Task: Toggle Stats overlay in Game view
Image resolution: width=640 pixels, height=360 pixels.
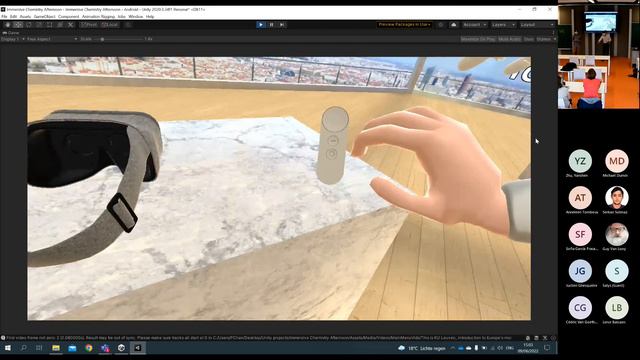Action: (x=529, y=39)
